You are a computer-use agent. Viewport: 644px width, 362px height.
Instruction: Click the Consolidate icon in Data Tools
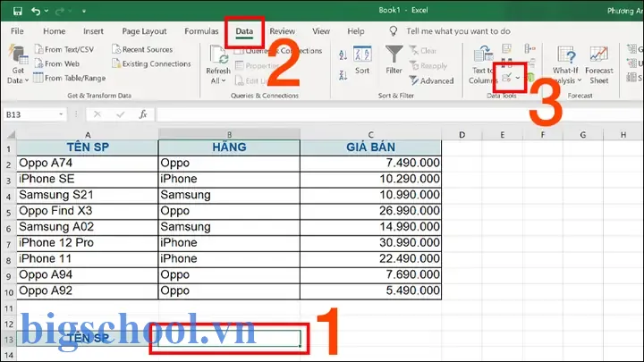[530, 49]
